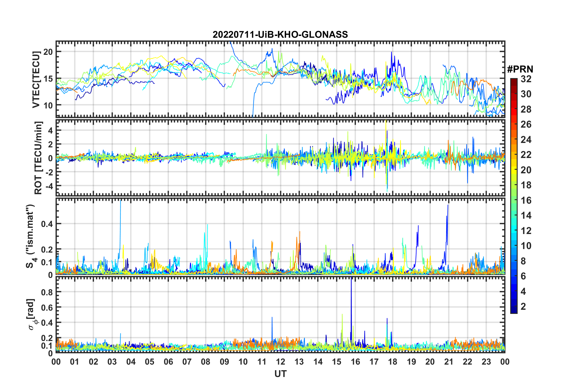Click the sigma-phi [rad] axis label

tap(32, 314)
